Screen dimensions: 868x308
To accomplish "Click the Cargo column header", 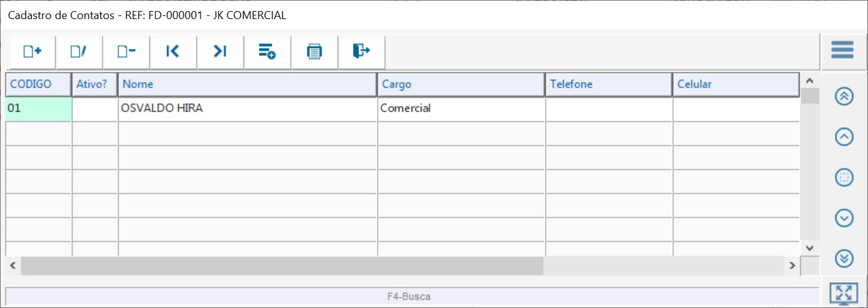I will 461,85.
